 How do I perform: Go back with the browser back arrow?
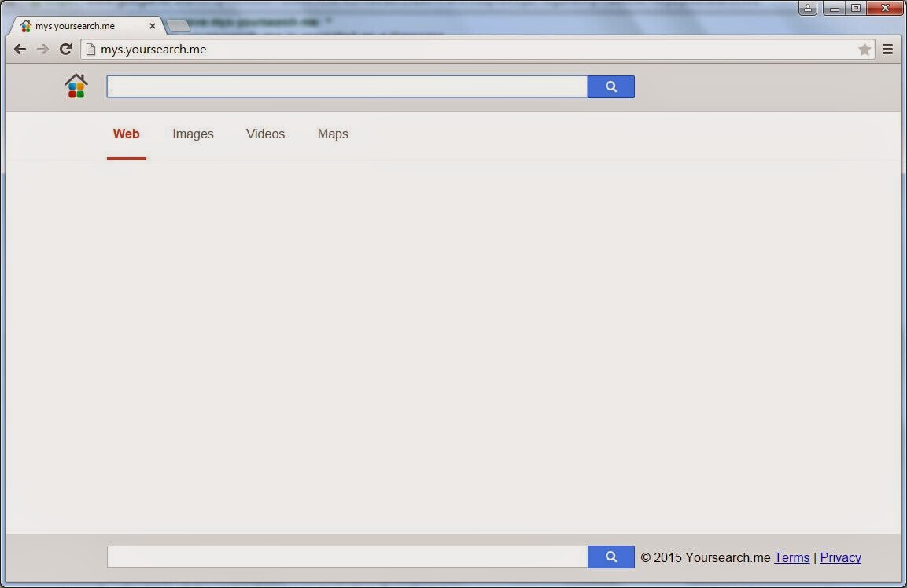[x=20, y=50]
